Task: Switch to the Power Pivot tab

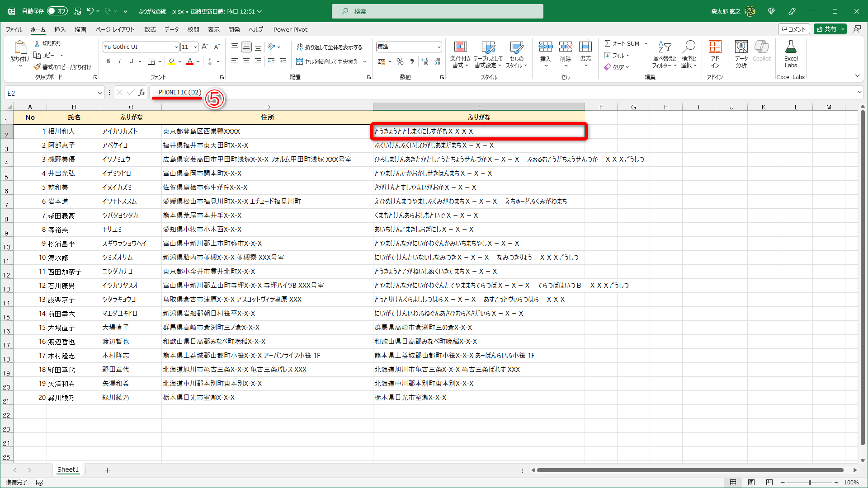Action: pyautogui.click(x=290, y=29)
